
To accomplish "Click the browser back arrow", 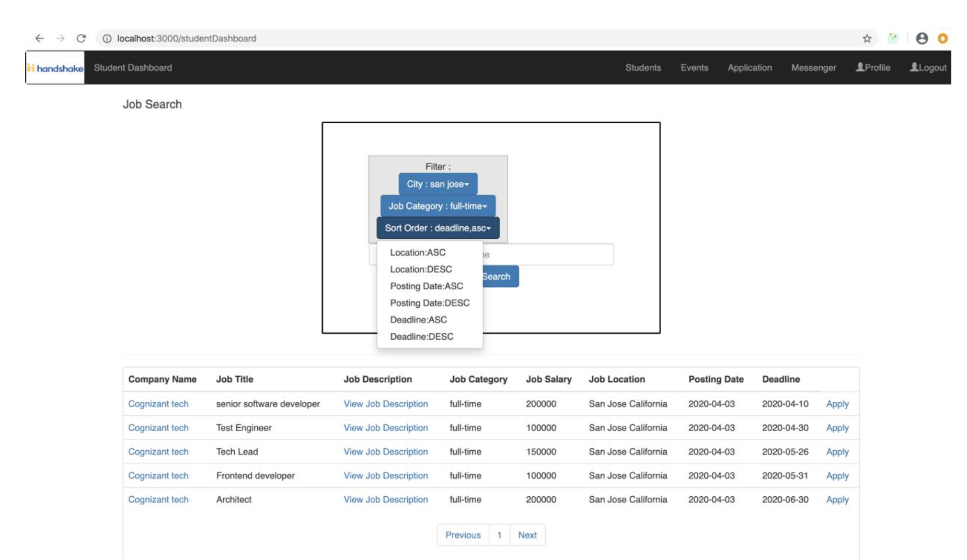I will click(40, 38).
